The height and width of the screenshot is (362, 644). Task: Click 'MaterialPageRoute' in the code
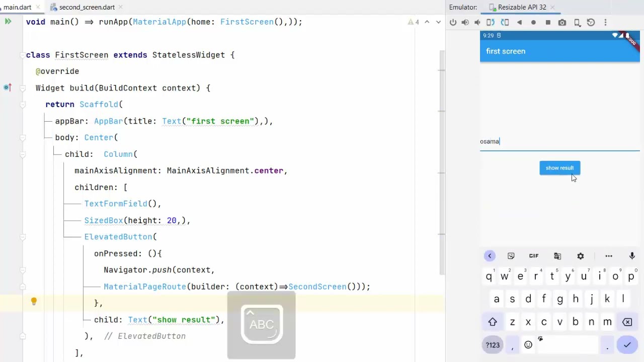[145, 287]
